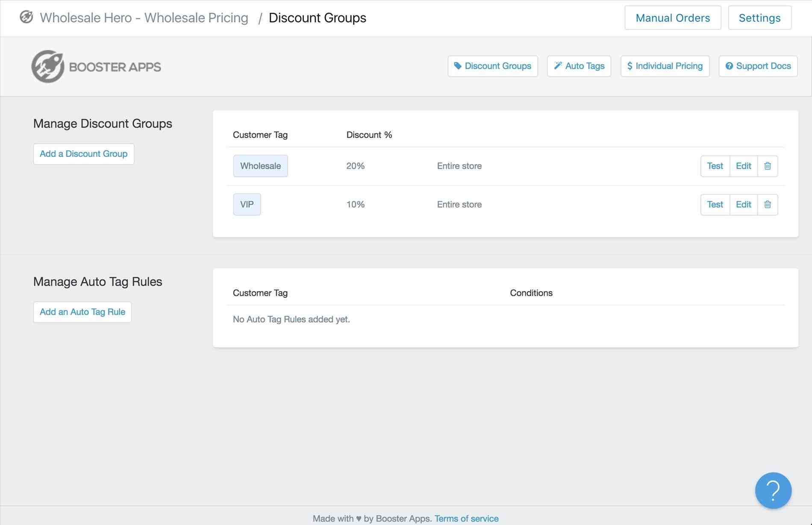
Task: Select the VIP customer tag badge
Action: click(247, 204)
